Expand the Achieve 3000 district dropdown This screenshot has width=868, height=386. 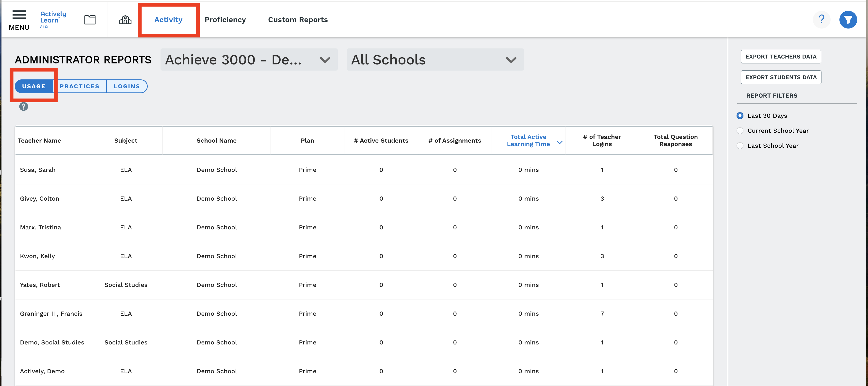(x=249, y=59)
